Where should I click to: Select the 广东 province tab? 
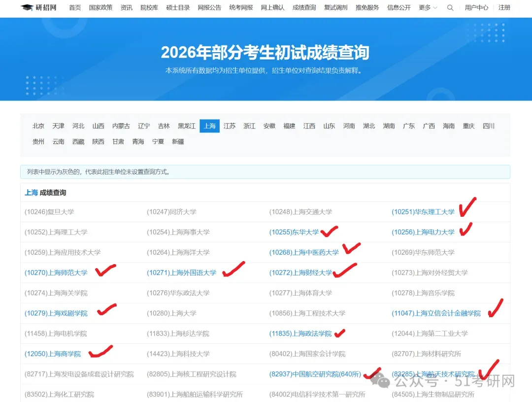(x=409, y=126)
